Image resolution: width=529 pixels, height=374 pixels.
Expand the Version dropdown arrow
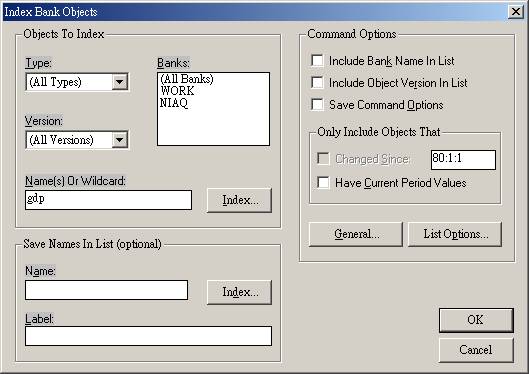click(120, 140)
